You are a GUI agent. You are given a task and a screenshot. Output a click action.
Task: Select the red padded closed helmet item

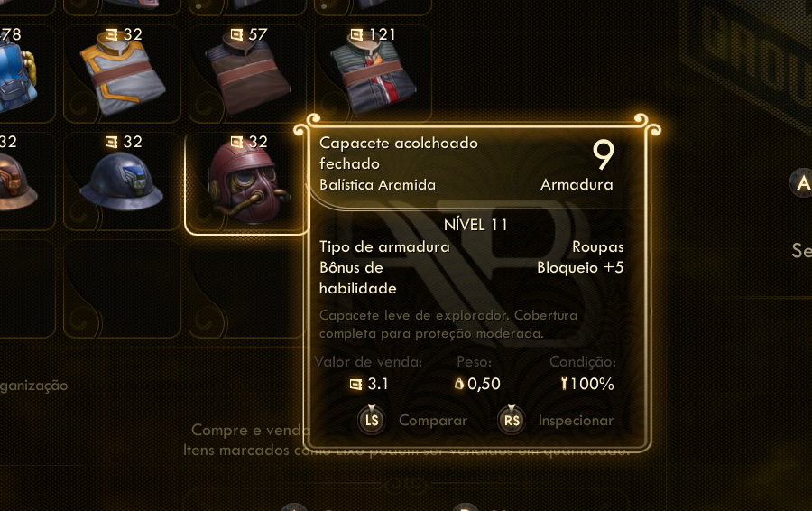(x=246, y=183)
